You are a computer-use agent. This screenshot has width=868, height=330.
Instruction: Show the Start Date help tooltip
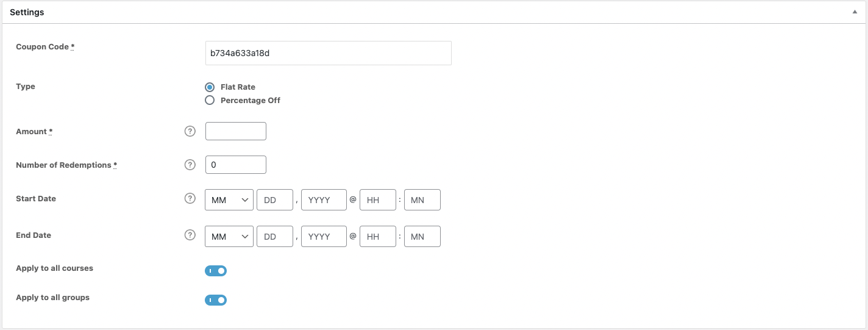point(190,198)
